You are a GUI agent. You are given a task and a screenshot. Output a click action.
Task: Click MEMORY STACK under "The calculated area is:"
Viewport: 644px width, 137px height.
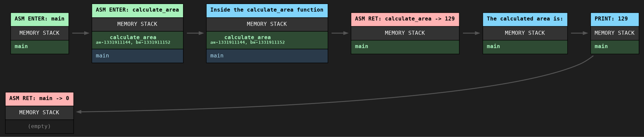coord(525,33)
